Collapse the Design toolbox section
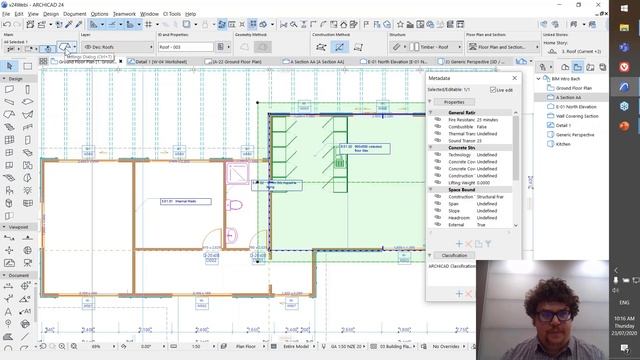 point(4,78)
